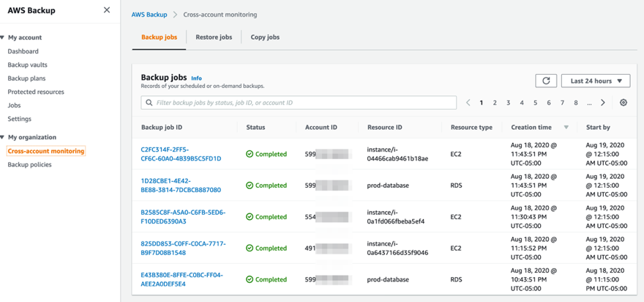Click the Info link beside Backup jobs

196,78
